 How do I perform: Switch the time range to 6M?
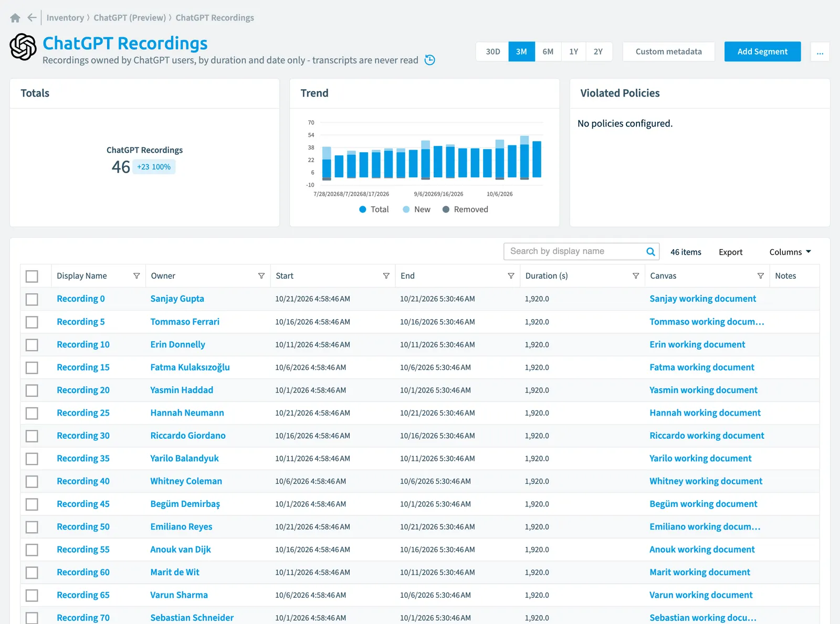[548, 51]
